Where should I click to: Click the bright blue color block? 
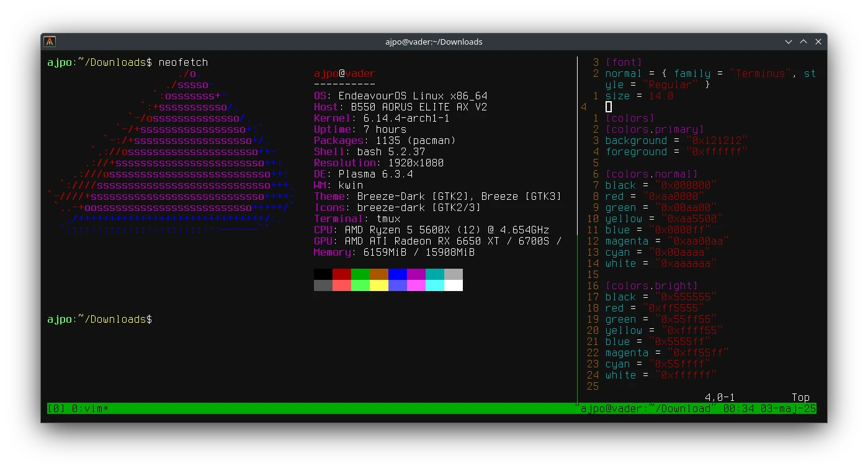click(x=398, y=285)
